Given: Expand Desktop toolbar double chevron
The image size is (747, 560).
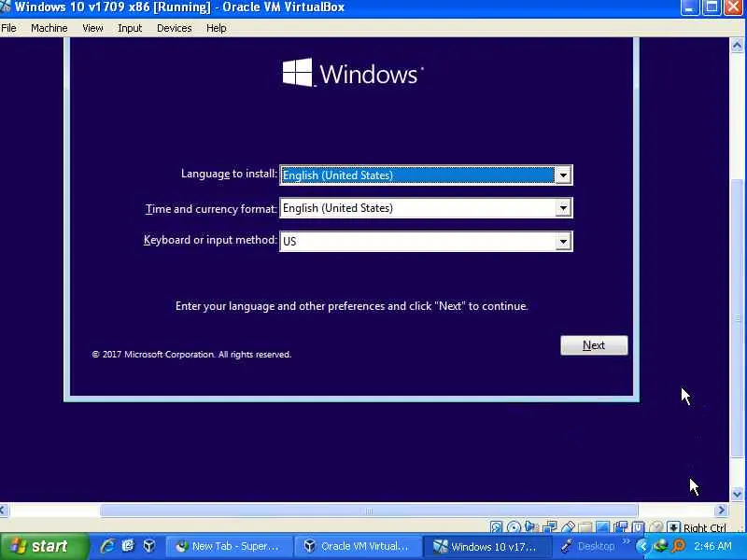Looking at the screenshot, I should [626, 541].
